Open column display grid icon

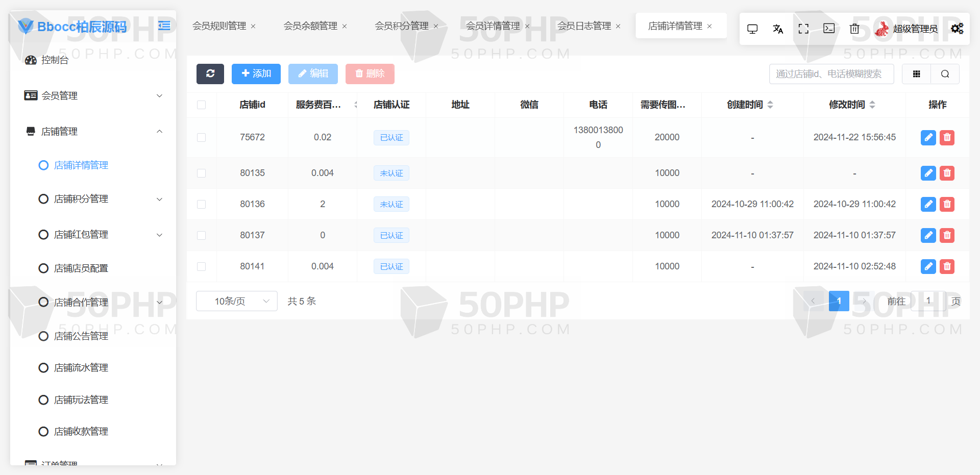tap(916, 74)
